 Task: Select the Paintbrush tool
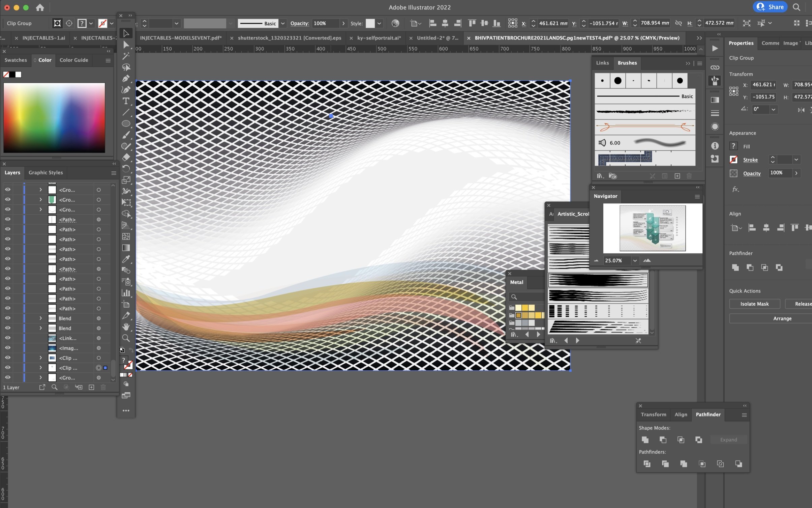(x=126, y=135)
